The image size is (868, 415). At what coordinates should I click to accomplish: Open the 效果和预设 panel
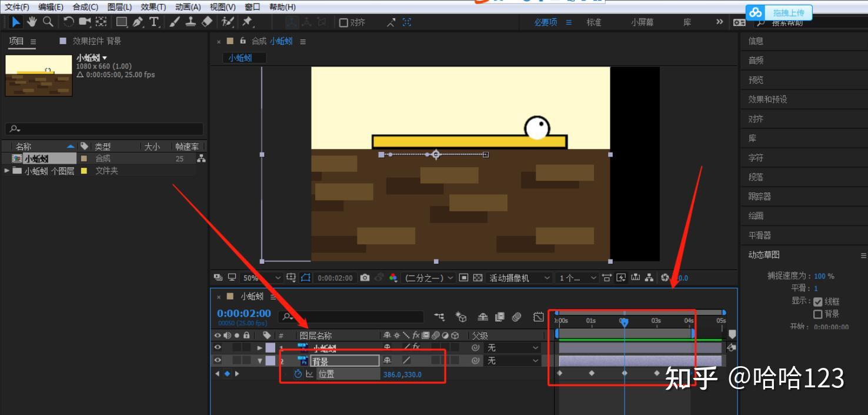click(x=767, y=99)
